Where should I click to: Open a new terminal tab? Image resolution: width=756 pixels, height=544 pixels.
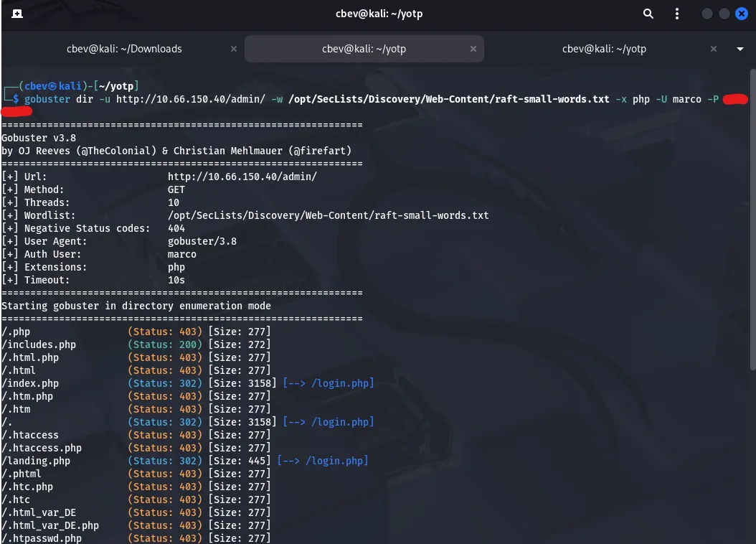[17, 14]
